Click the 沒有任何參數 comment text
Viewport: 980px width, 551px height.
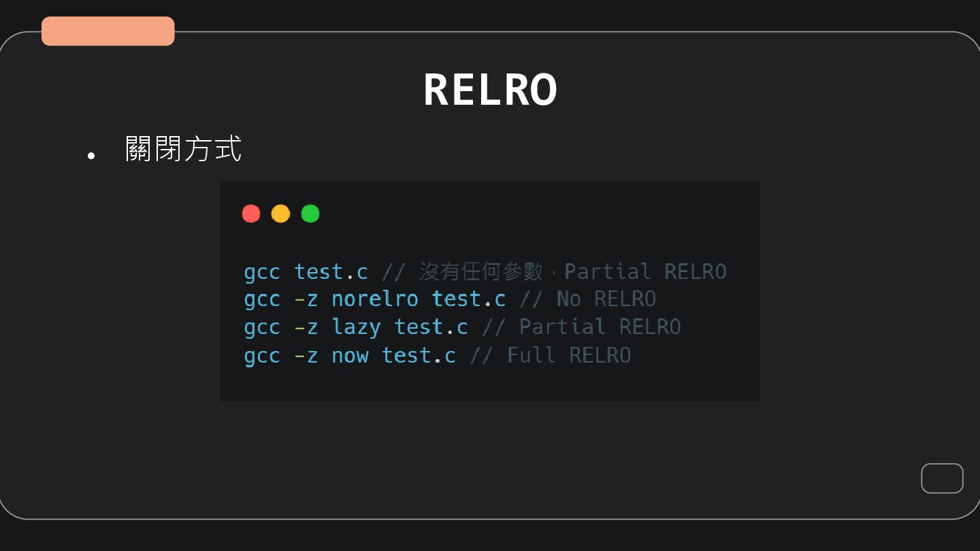tap(480, 271)
